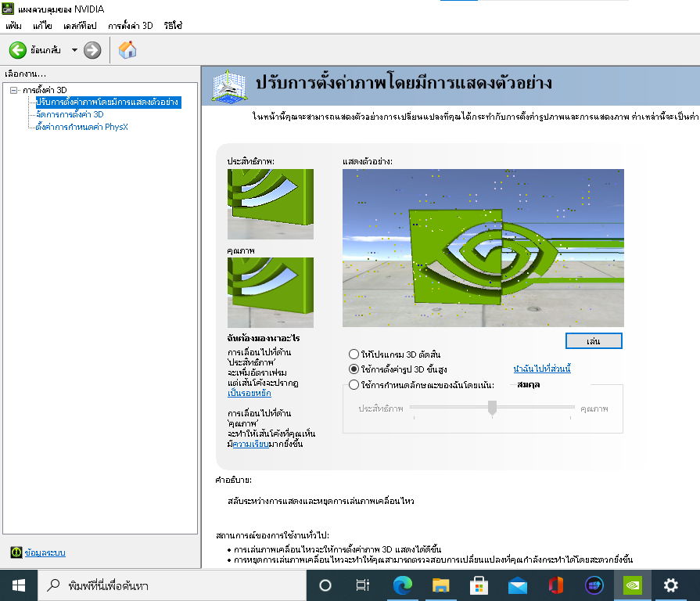Open the Office app from taskbar

(556, 585)
